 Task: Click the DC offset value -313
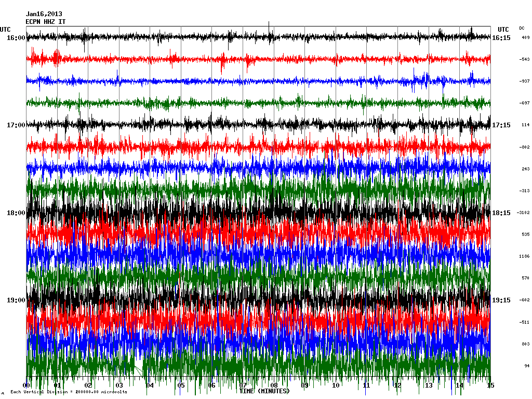(x=524, y=191)
